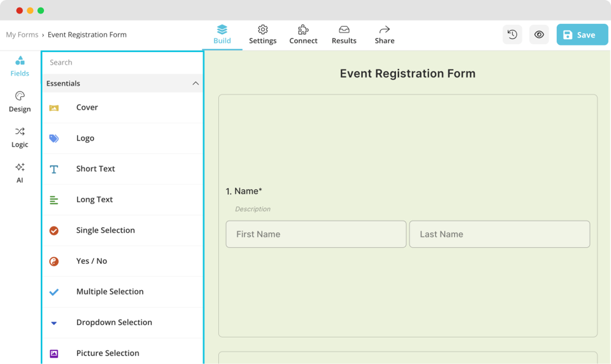Go to My Forms breadcrumb link
Screen dimensions: 611x364
coord(22,35)
